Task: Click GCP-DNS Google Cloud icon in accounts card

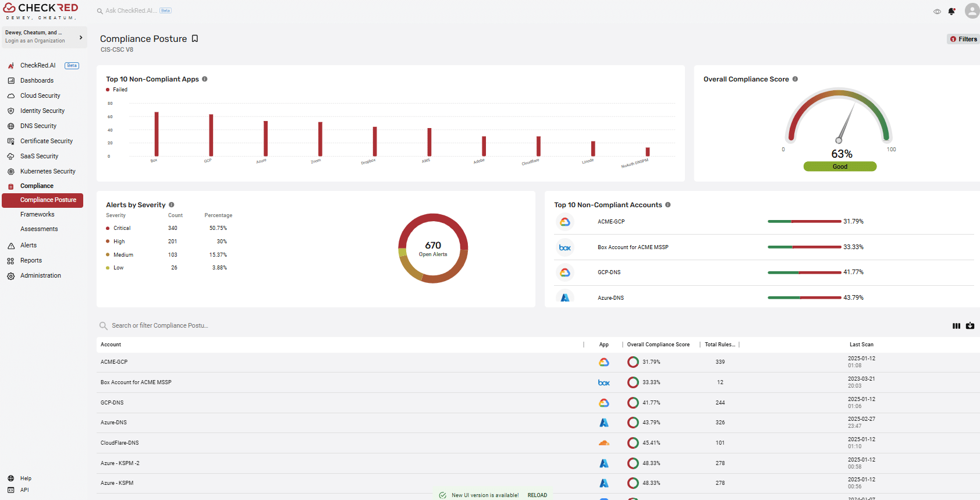Action: click(x=565, y=272)
